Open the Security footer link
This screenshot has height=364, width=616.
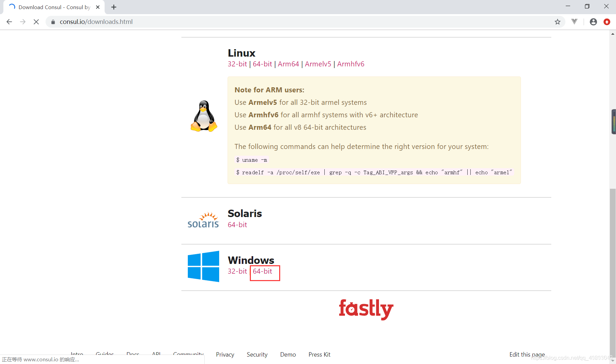pyautogui.click(x=257, y=355)
